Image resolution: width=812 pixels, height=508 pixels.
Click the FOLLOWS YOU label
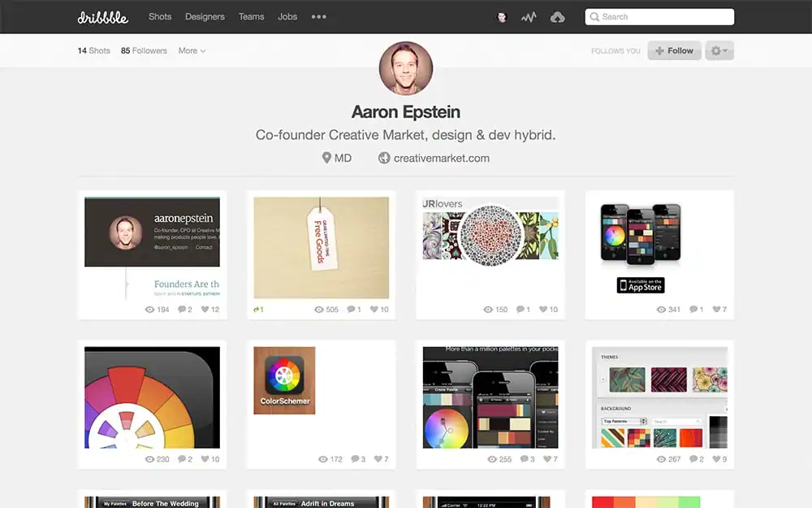(x=615, y=50)
